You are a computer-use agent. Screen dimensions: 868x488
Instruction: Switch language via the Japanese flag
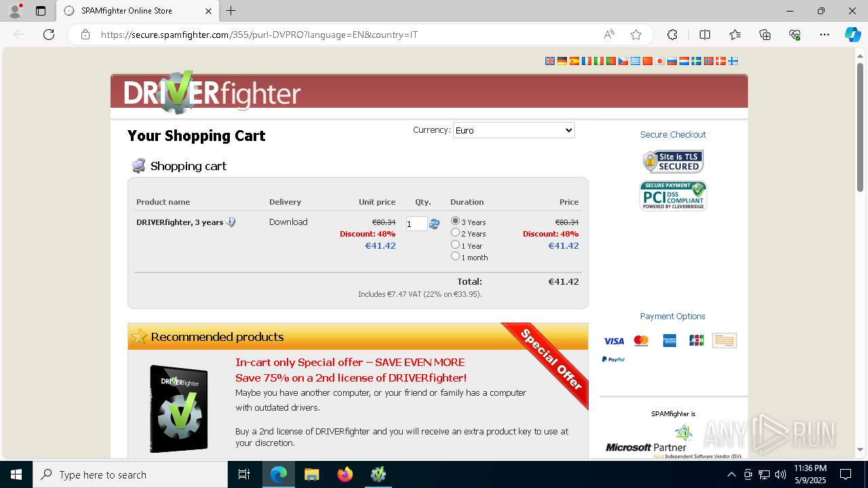coord(660,61)
